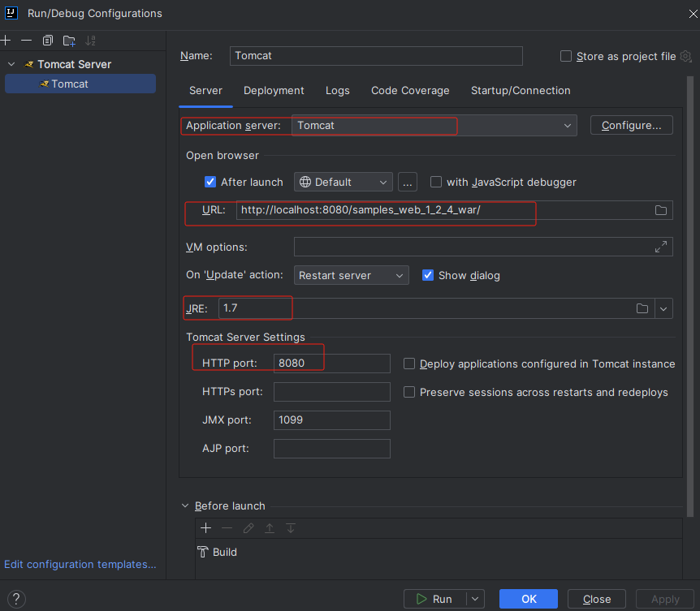This screenshot has width=700, height=611.
Task: Enable the with JavaScript debugger checkbox
Action: 436,182
